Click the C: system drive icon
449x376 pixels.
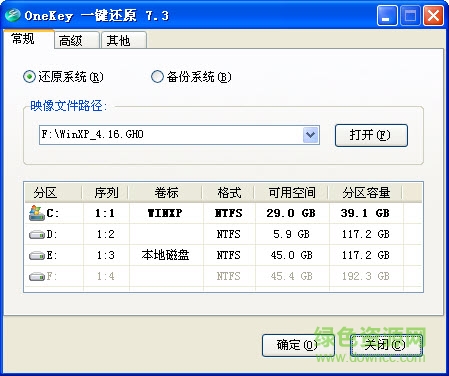[36, 213]
